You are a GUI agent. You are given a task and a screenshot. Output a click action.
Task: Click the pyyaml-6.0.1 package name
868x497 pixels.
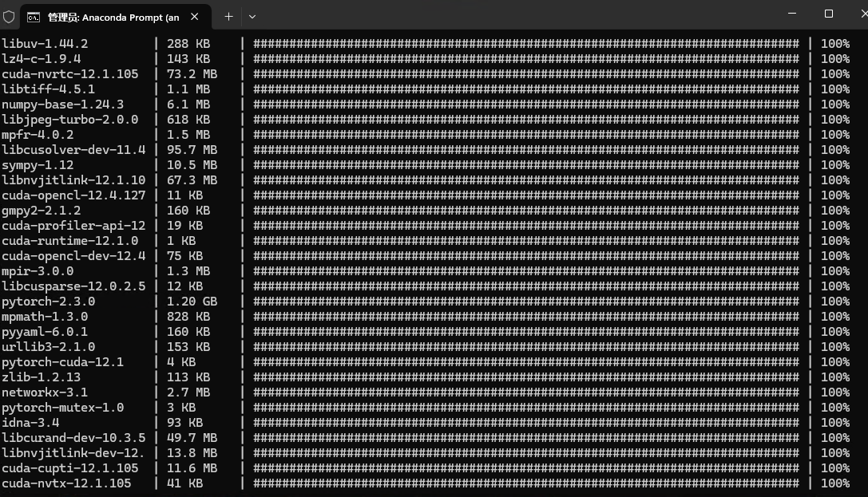[x=45, y=332]
